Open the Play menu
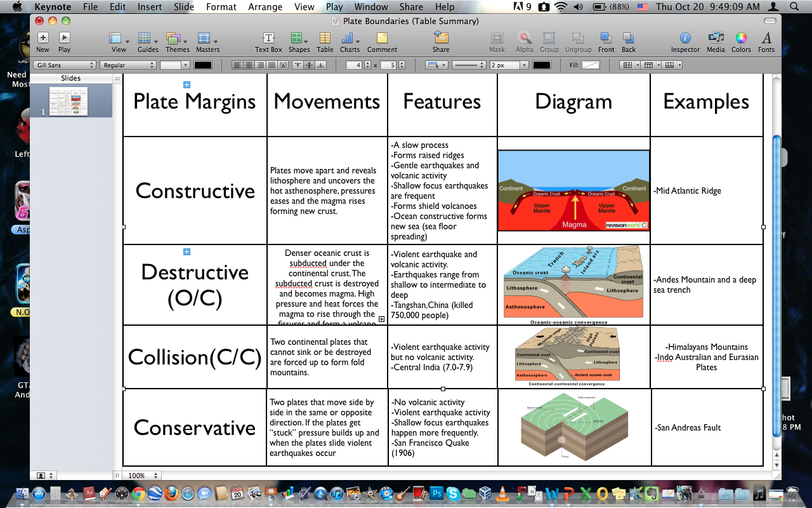The width and height of the screenshot is (812, 508). (x=334, y=7)
